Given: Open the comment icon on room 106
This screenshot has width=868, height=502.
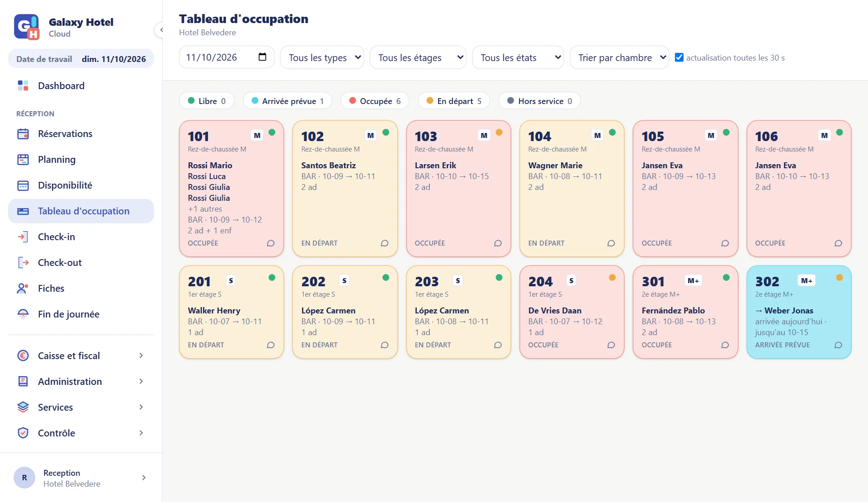Looking at the screenshot, I should click(x=838, y=243).
